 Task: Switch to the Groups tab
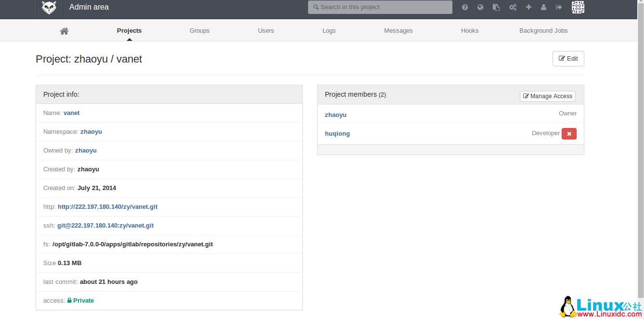point(199,30)
